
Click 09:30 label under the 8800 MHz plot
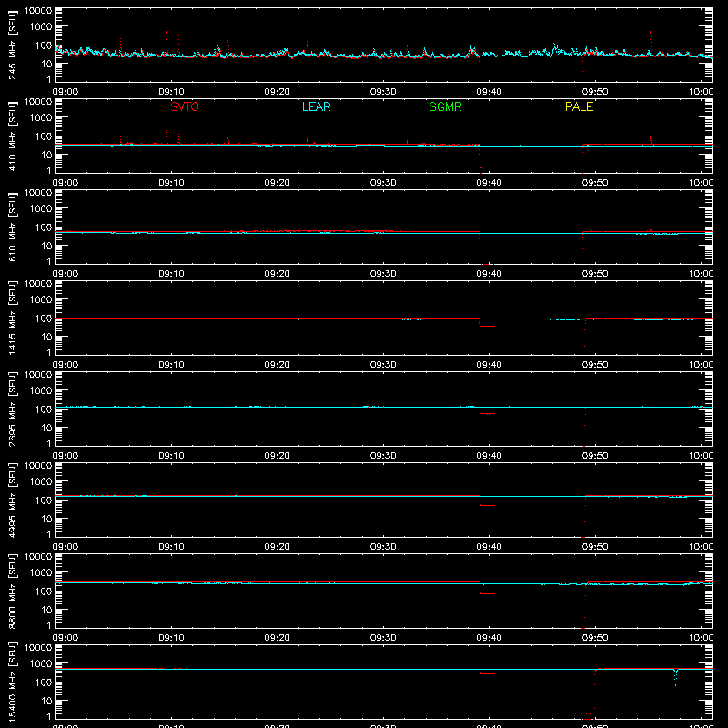point(383,638)
